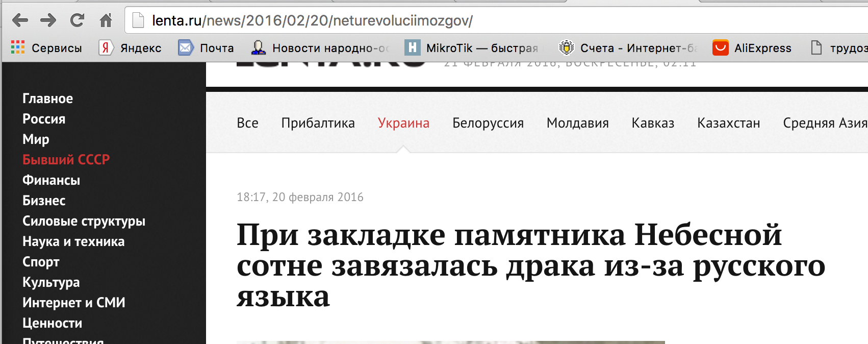Open the Бизнес sidebar section
868x344 pixels.
[x=44, y=201]
